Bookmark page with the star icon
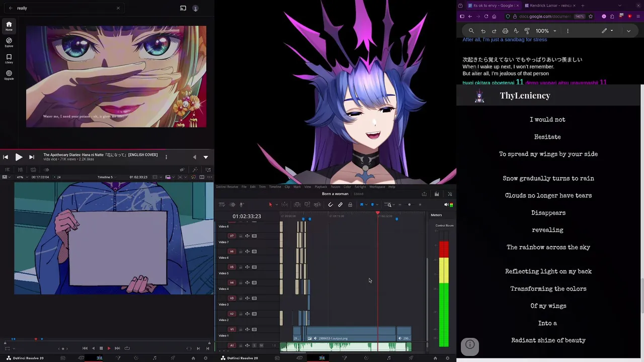644x362 pixels. [x=591, y=17]
